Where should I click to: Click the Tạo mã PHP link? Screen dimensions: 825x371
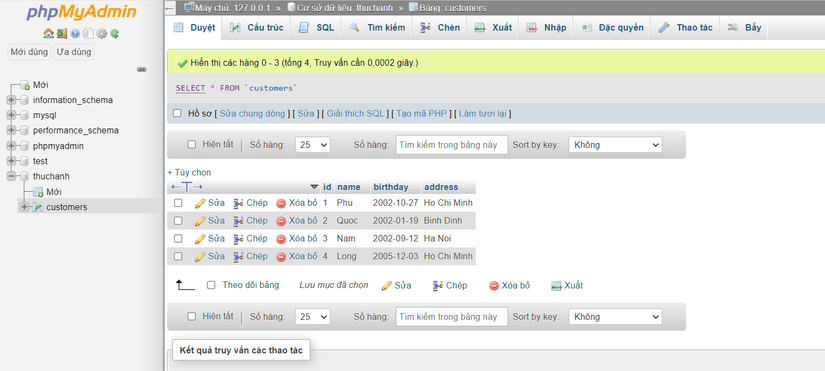pyautogui.click(x=421, y=114)
